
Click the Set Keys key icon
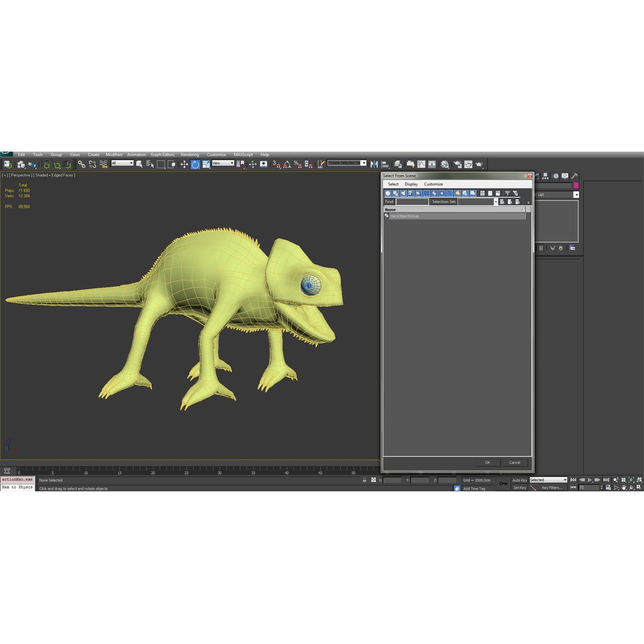click(x=503, y=484)
